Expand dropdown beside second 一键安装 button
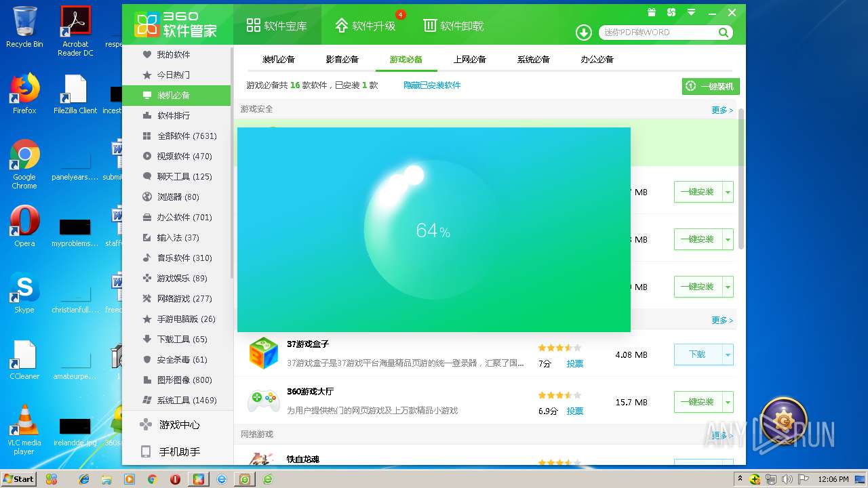The width and height of the screenshot is (868, 488). (728, 239)
